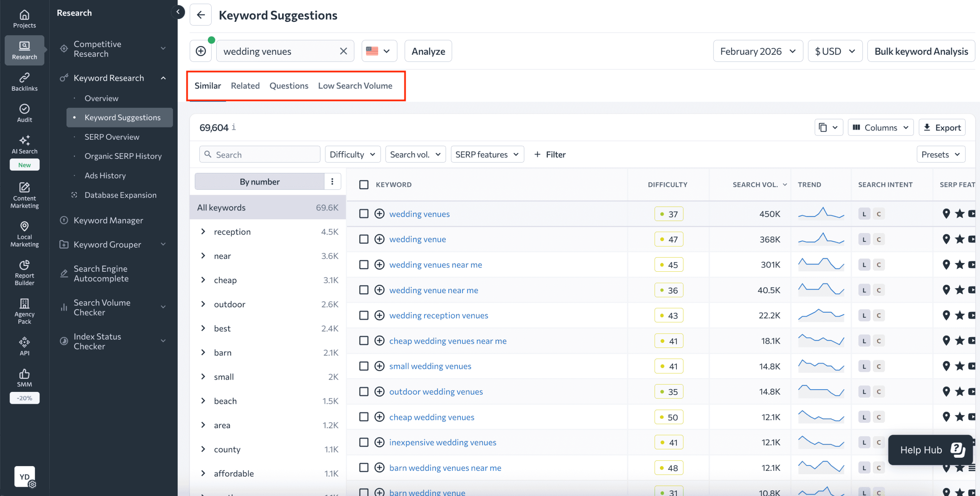This screenshot has height=496, width=980.
Task: Expand the reception keyword group
Action: click(x=203, y=232)
